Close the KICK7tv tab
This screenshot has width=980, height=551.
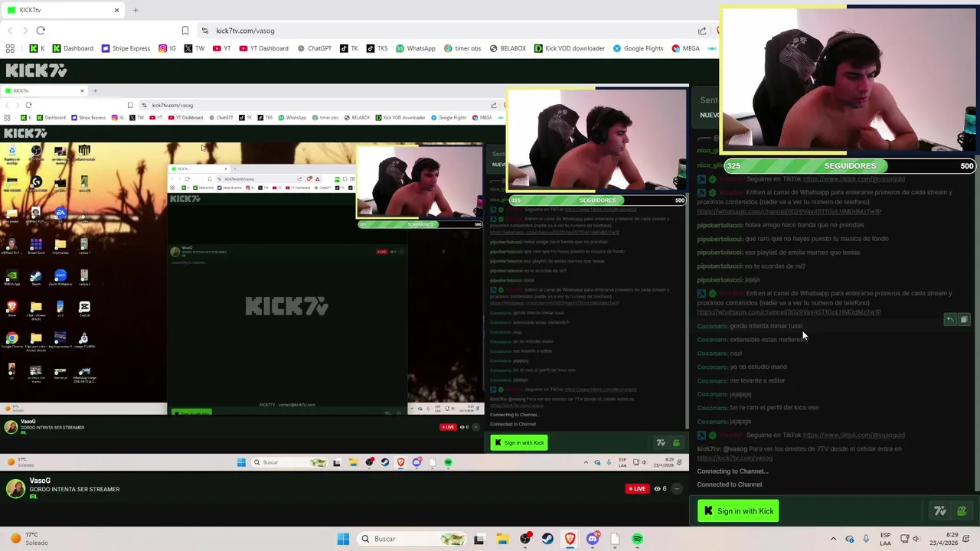click(116, 10)
